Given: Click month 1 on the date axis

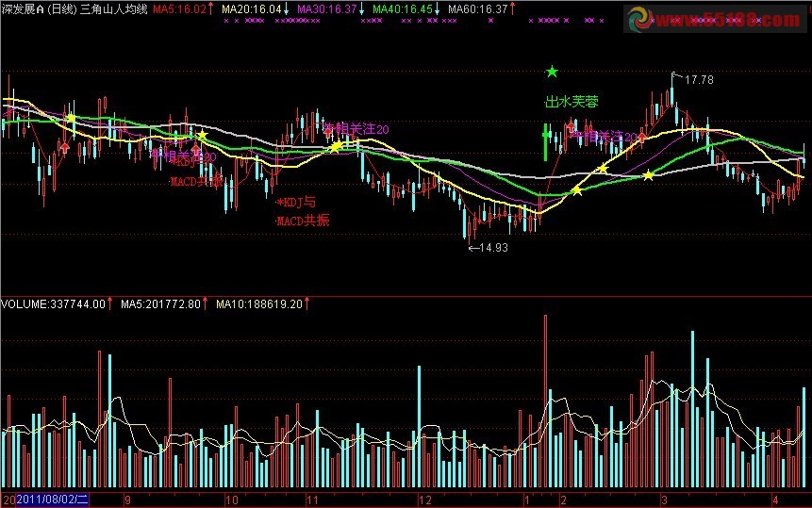Looking at the screenshot, I should (x=526, y=500).
